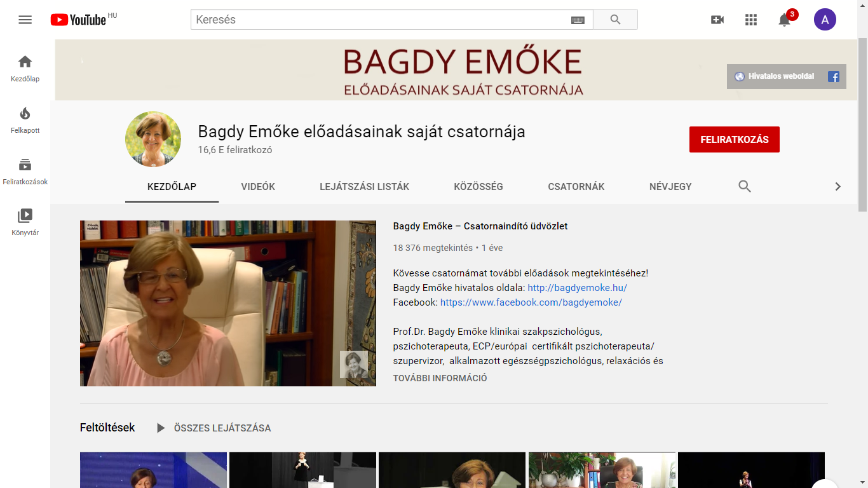Click the channel profile picture

pyautogui.click(x=153, y=139)
